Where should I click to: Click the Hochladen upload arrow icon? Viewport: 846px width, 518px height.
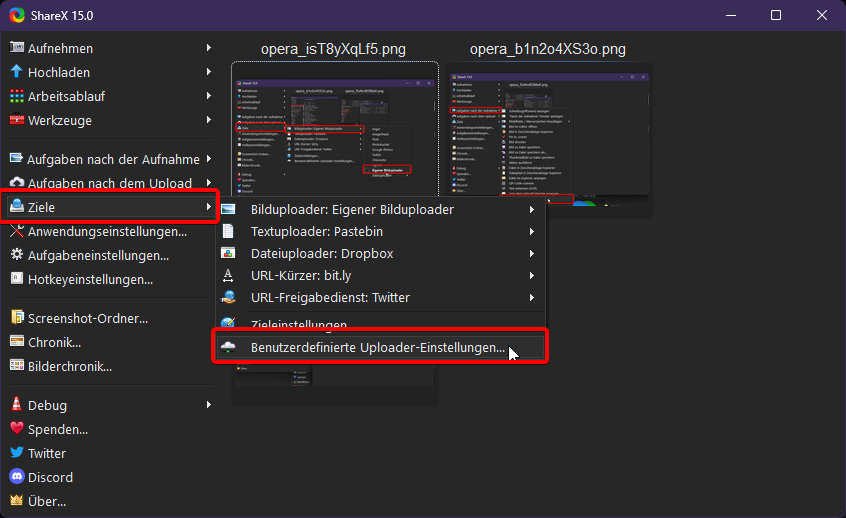(16, 72)
